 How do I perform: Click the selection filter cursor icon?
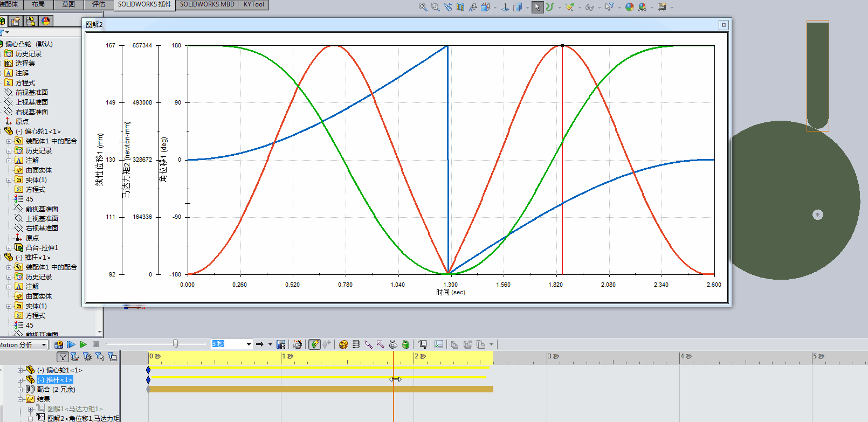(x=609, y=7)
